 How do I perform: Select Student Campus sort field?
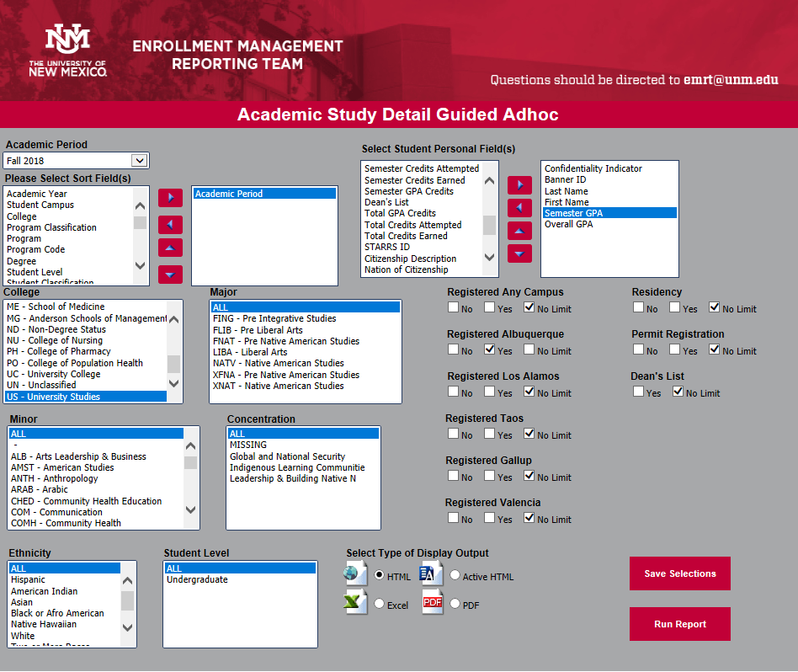(40, 205)
